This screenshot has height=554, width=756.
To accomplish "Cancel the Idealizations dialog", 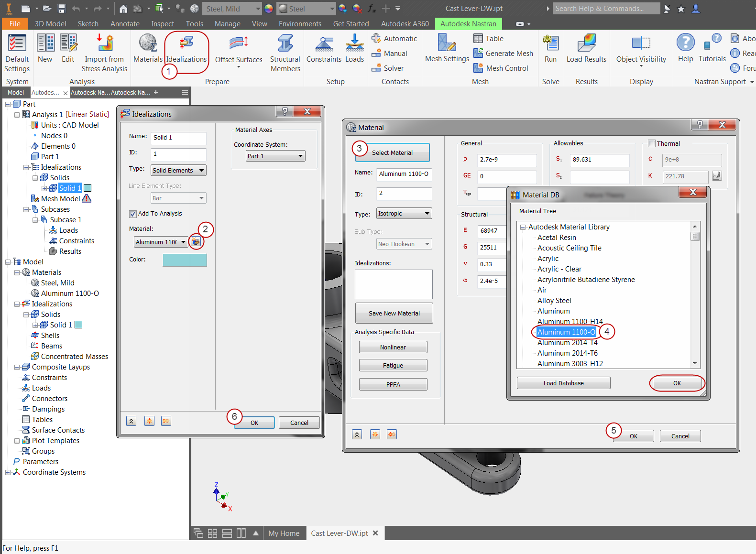I will (299, 423).
